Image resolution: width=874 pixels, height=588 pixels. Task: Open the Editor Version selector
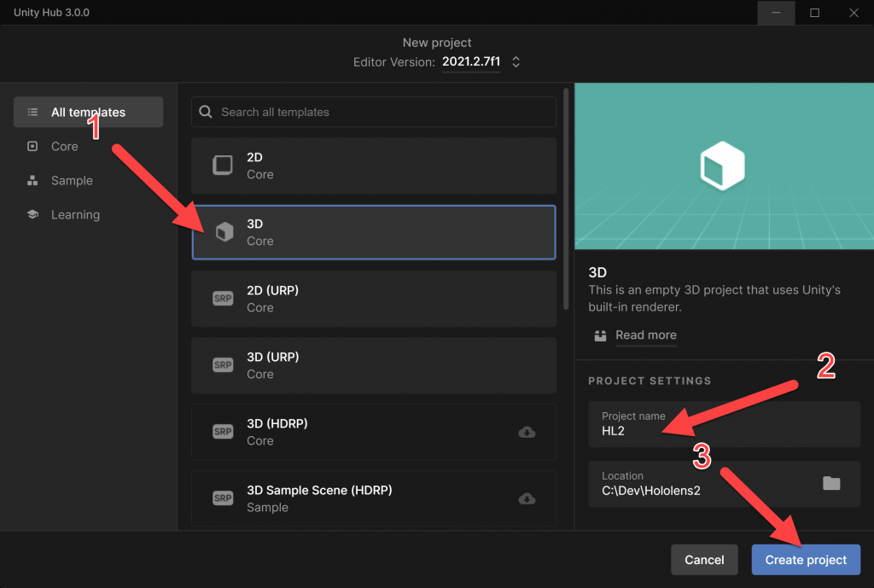click(481, 61)
